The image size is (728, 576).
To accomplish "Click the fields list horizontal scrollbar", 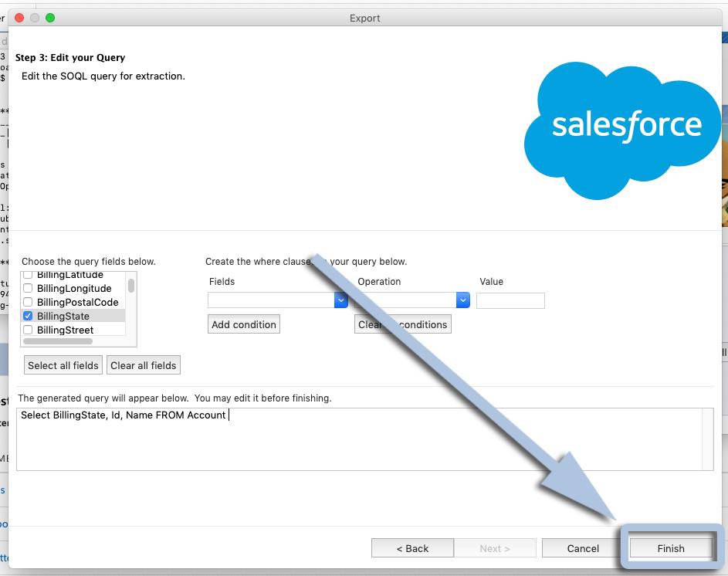I will pos(58,341).
